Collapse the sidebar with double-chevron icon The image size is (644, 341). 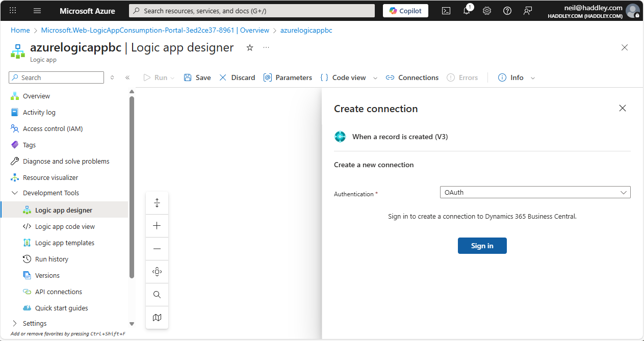pos(127,77)
